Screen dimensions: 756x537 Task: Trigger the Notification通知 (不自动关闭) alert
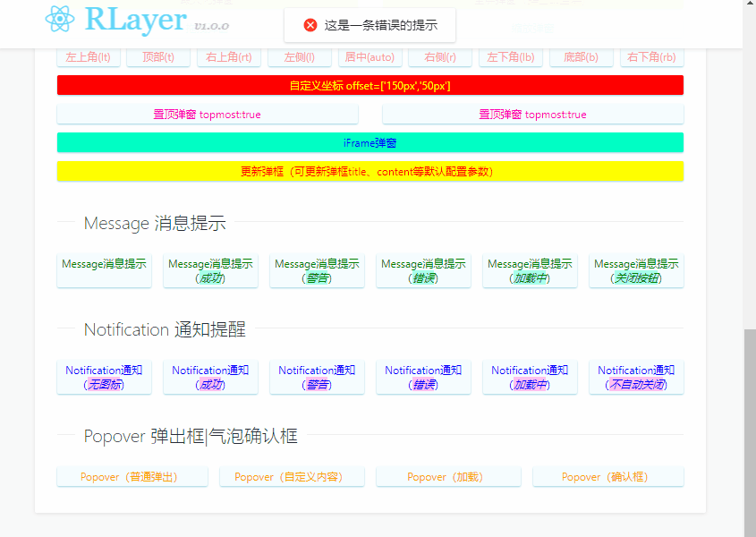[x=635, y=376]
